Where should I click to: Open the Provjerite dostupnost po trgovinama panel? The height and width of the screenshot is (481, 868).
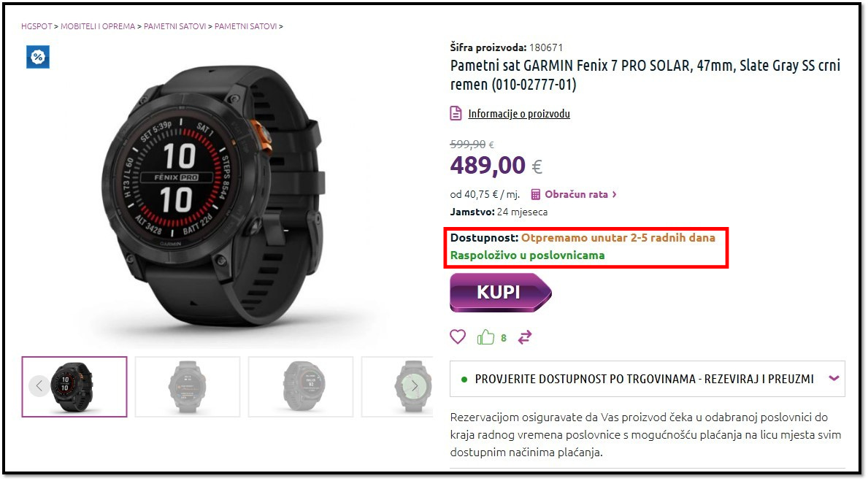point(647,379)
